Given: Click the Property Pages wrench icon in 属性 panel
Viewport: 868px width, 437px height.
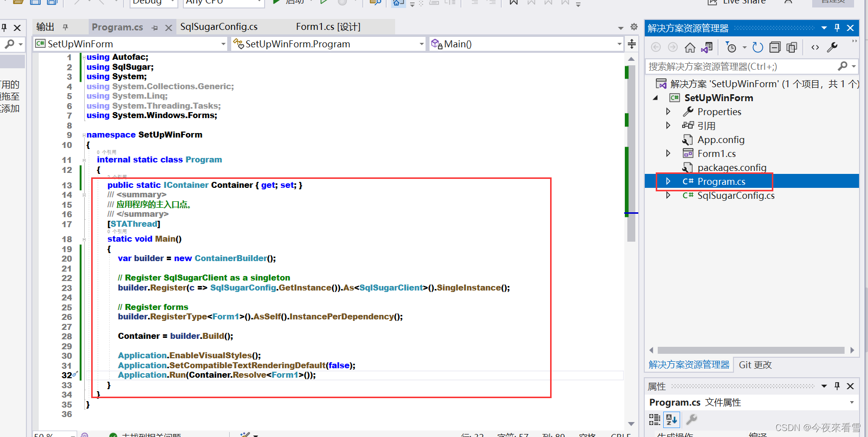Looking at the screenshot, I should (692, 420).
